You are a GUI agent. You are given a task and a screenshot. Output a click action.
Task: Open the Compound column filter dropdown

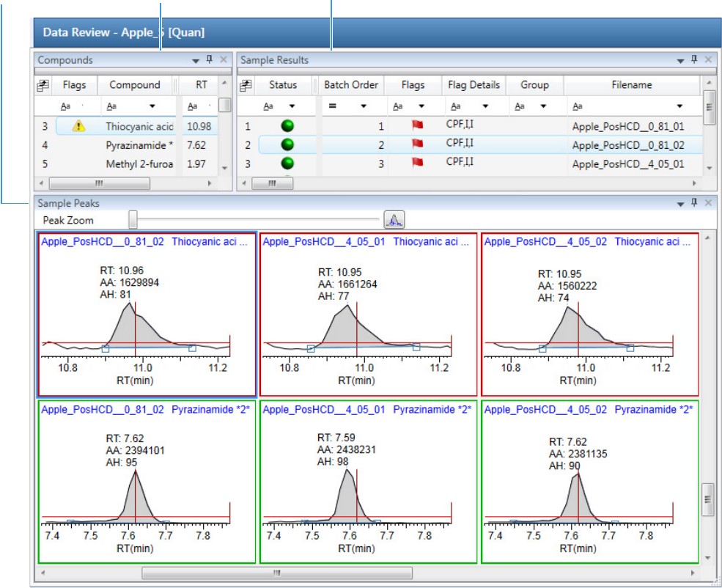[x=152, y=106]
